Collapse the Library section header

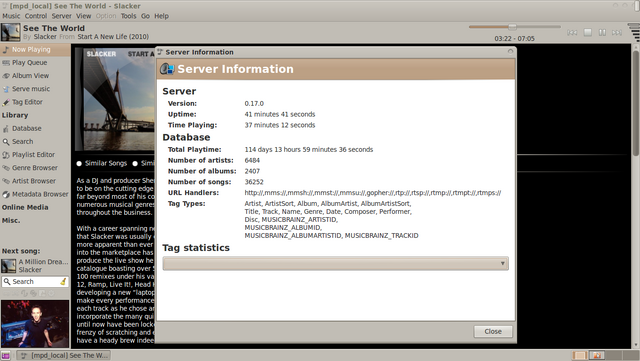click(x=15, y=115)
